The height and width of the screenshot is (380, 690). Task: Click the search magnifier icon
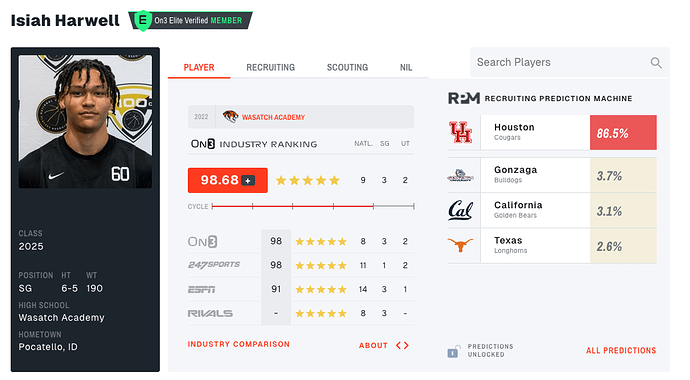[x=656, y=63]
